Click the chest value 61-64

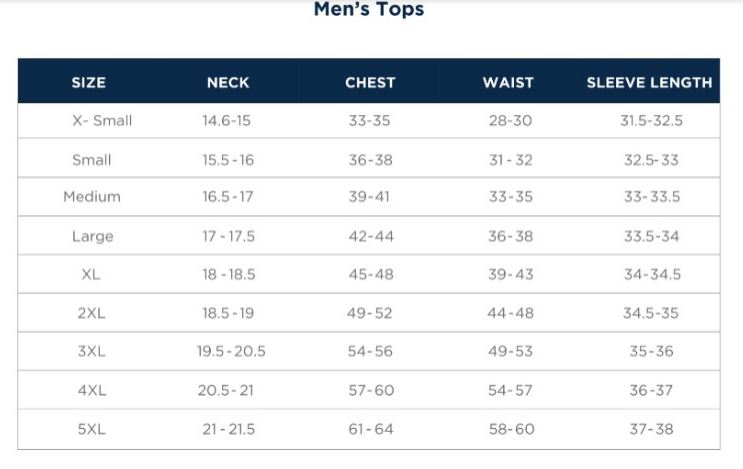coord(371,429)
